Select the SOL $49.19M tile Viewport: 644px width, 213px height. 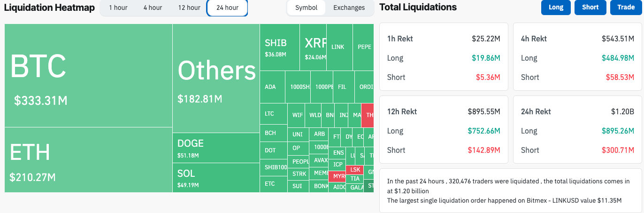pos(216,178)
